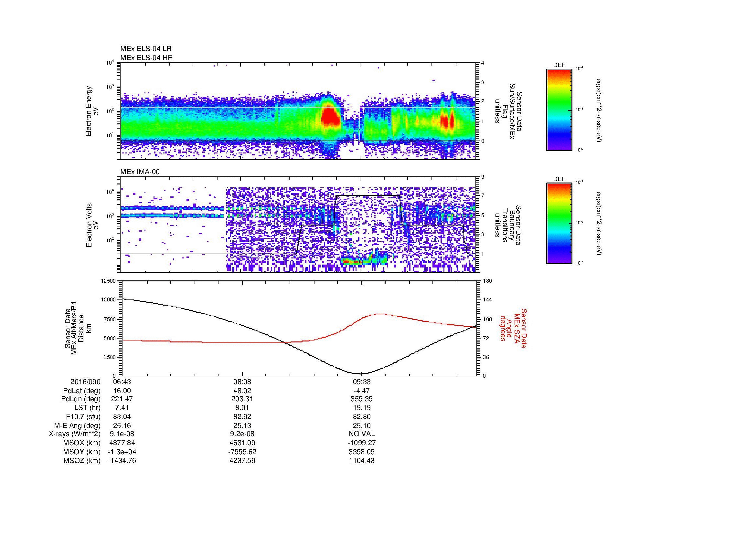The width and height of the screenshot is (756, 534).
Task: Click the '08:08' time tick label
Action: 242,382
